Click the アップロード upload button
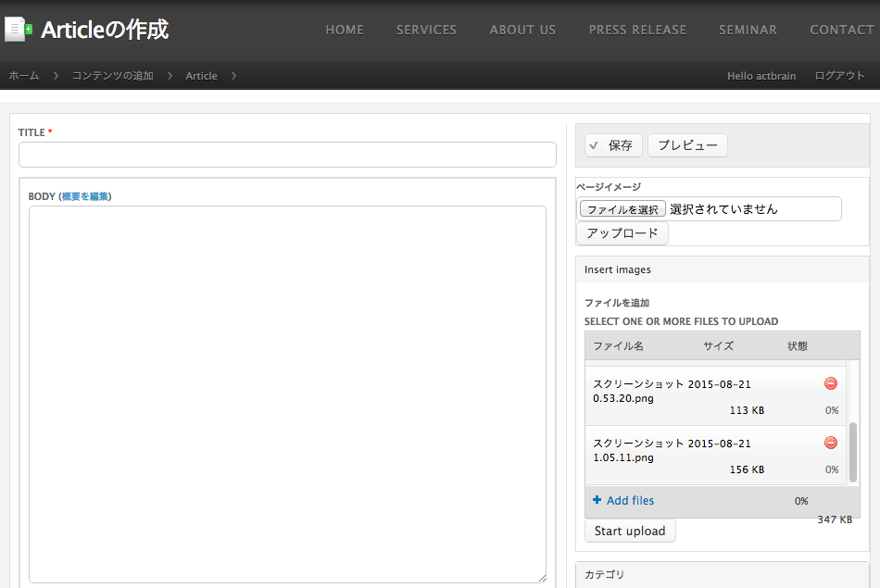 622,233
